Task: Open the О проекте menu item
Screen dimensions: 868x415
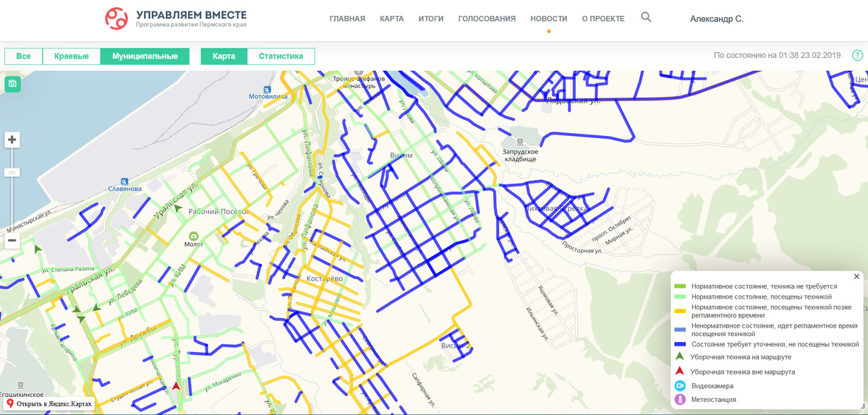Action: 603,19
